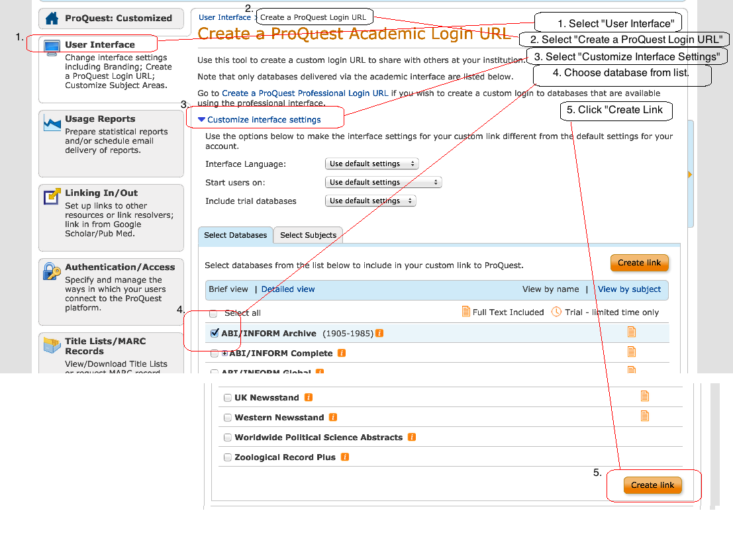
Task: Click the User Interface monitor icon
Action: [x=52, y=48]
